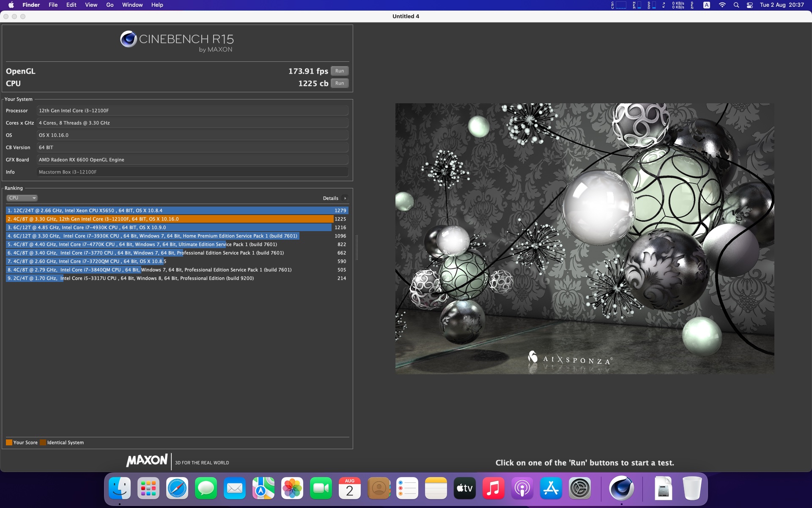Launch Safari from the Dock
Viewport: 812px width, 508px height.
(x=177, y=489)
